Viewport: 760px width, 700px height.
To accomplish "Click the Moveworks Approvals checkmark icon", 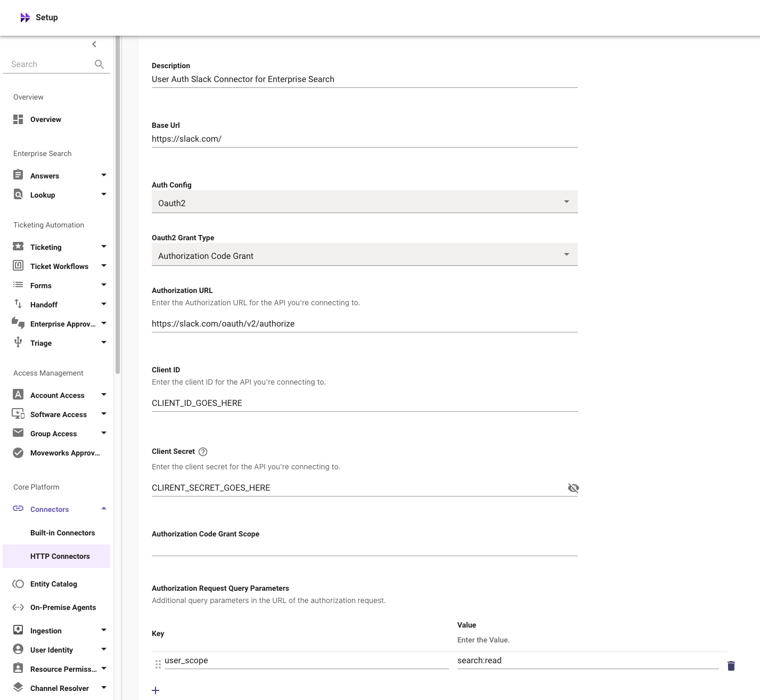I will tap(18, 453).
